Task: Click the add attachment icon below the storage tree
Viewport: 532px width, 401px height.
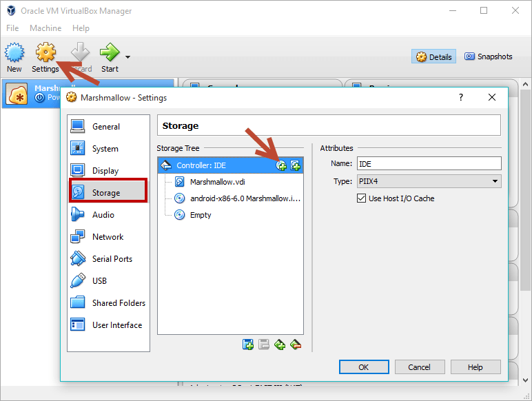Action: pyautogui.click(x=280, y=345)
